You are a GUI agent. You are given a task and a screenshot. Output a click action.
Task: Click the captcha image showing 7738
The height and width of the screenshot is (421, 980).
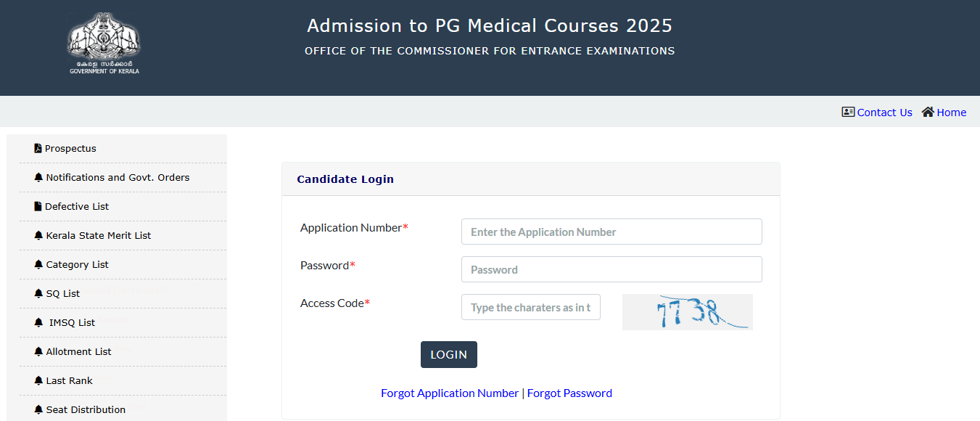point(686,311)
